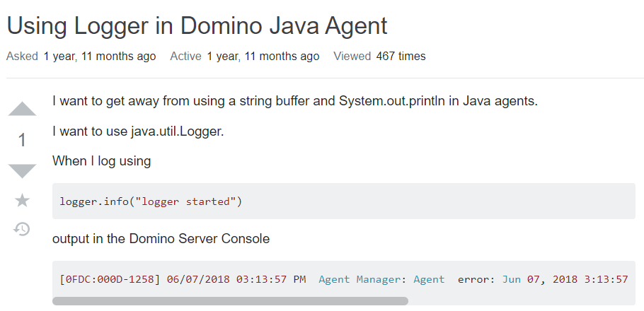The image size is (644, 311).
Task: Click the horizontal scrollbar thumb under console output
Action: point(230,301)
